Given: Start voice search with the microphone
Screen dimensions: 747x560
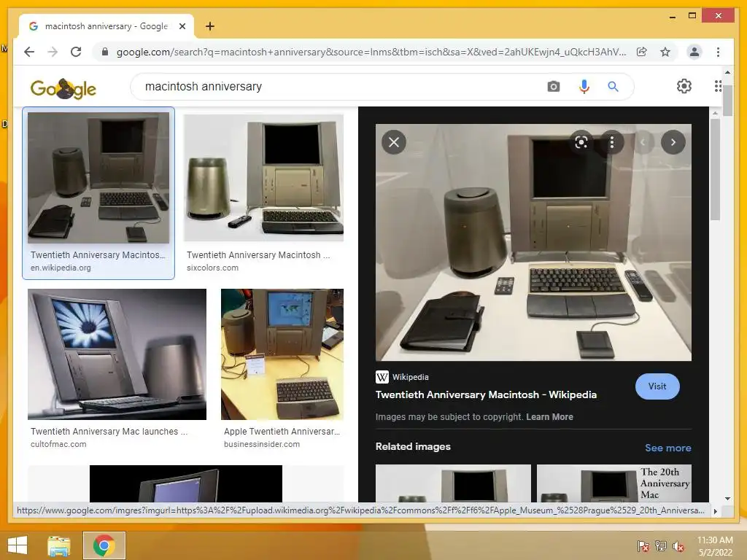Looking at the screenshot, I should click(584, 87).
